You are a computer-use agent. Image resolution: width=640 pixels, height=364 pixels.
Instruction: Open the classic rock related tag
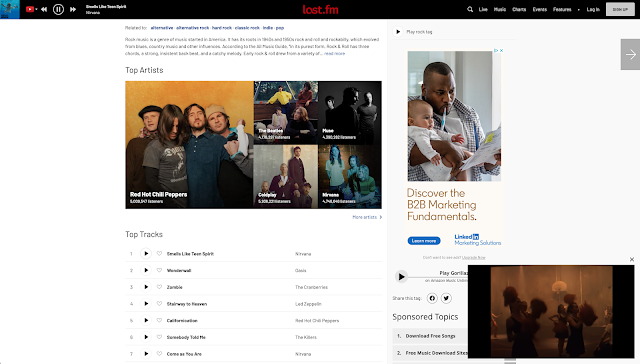247,28
